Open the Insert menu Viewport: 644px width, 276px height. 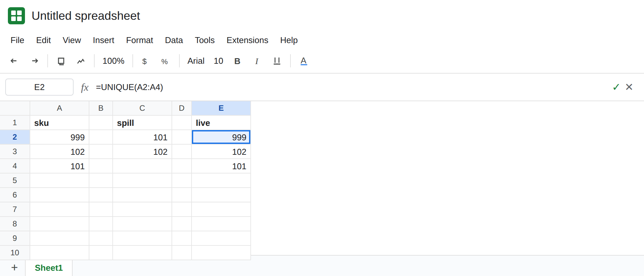click(103, 40)
